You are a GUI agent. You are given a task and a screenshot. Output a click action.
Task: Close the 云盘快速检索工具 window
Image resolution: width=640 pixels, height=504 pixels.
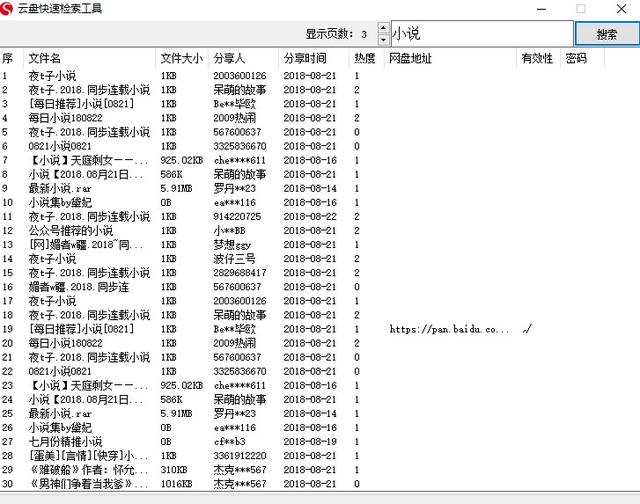621,9
